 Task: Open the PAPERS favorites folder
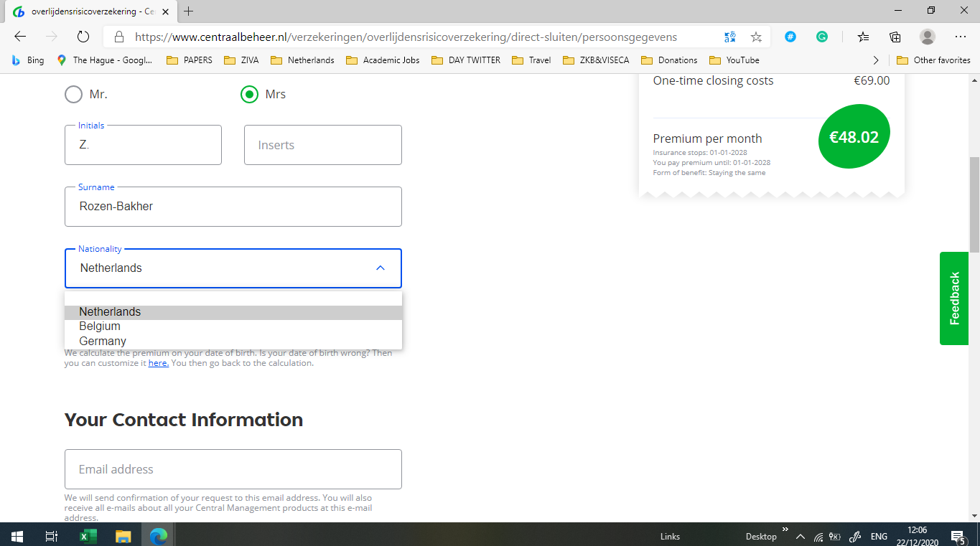point(190,60)
